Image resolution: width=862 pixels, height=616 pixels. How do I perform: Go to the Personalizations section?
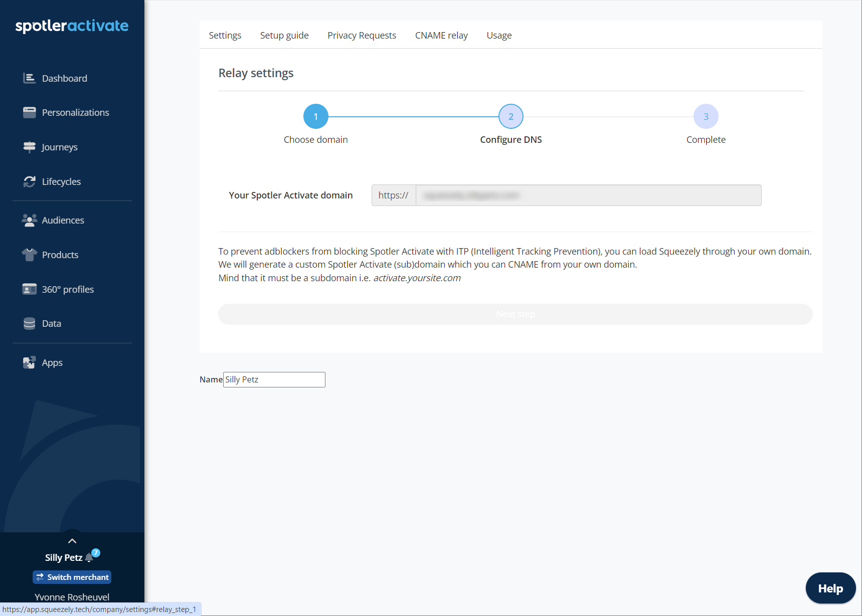pyautogui.click(x=76, y=112)
